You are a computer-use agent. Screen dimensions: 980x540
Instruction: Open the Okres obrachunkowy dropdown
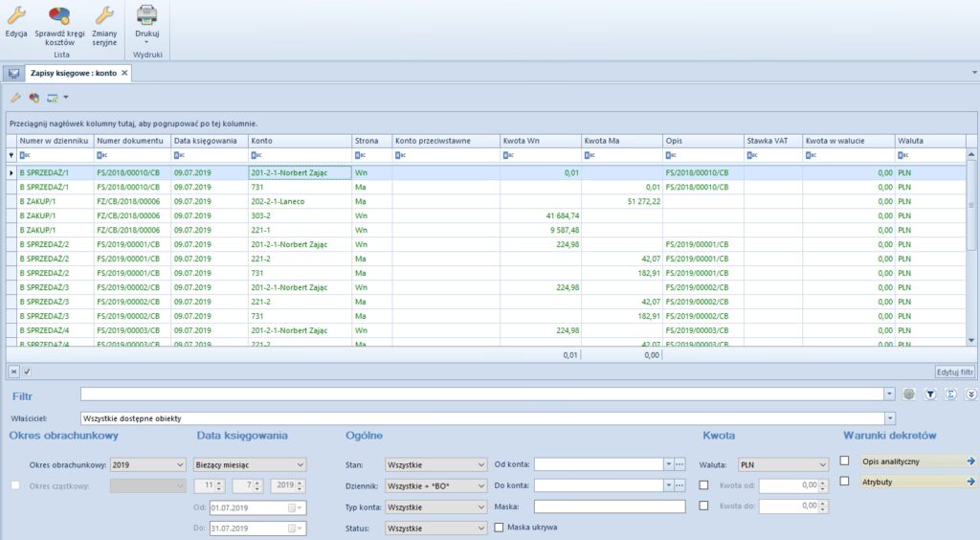(x=148, y=464)
